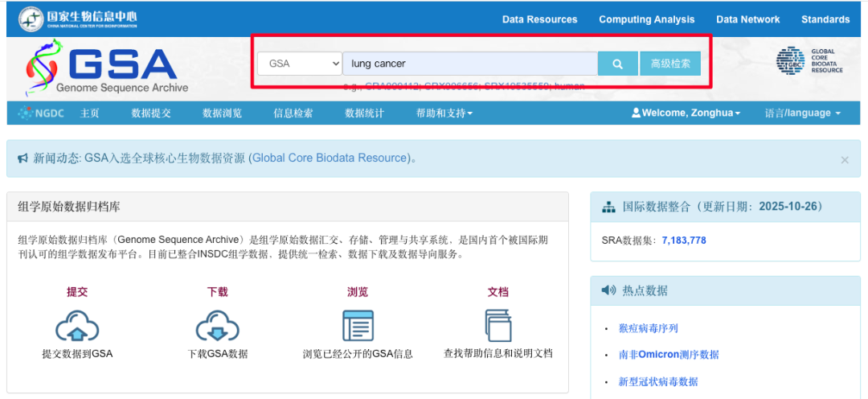Click the 下载GSA数据 label
This screenshot has height=399, width=868.
coord(218,354)
